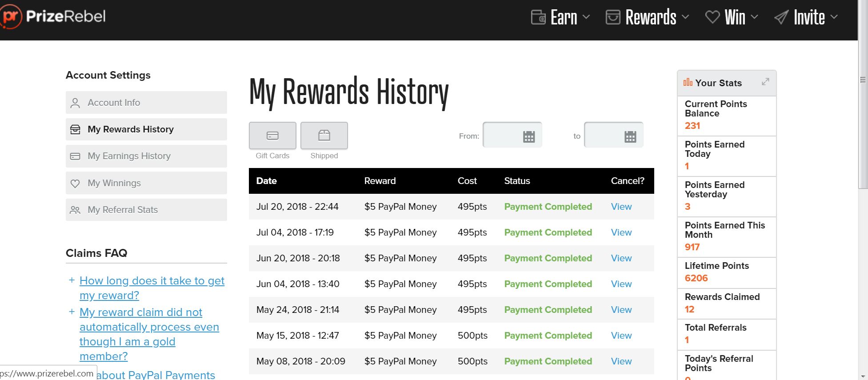Open the From date calendar icon
This screenshot has width=868, height=380.
coord(529,136)
